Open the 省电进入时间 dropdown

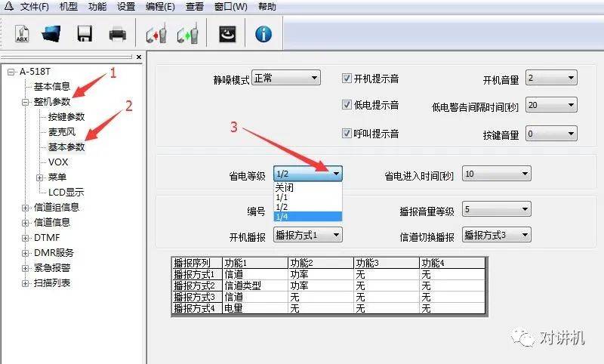[x=497, y=174]
